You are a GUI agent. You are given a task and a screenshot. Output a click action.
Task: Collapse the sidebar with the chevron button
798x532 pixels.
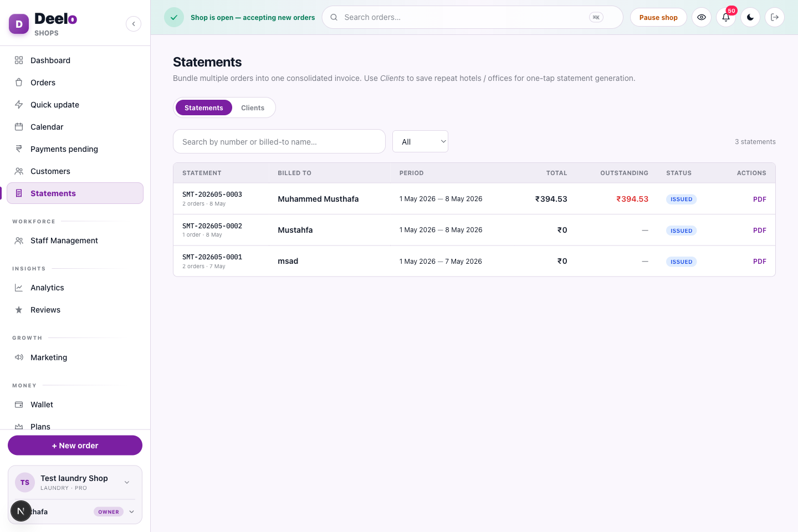point(134,24)
